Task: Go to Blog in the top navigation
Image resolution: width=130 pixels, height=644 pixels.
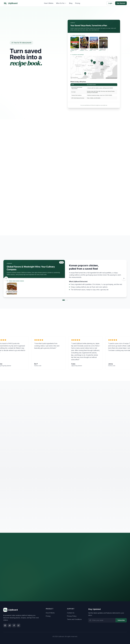Action: pos(71,3)
